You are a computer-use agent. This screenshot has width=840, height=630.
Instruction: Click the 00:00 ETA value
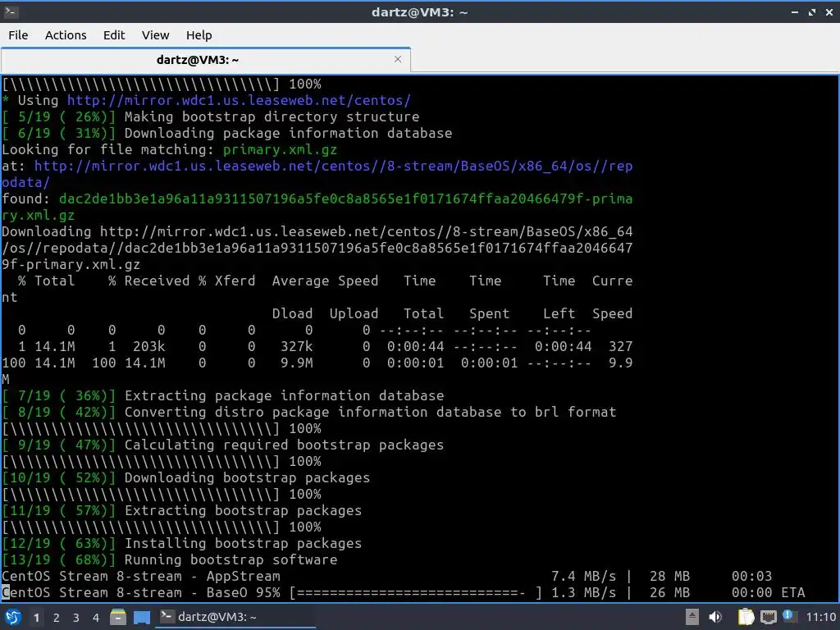[768, 592]
